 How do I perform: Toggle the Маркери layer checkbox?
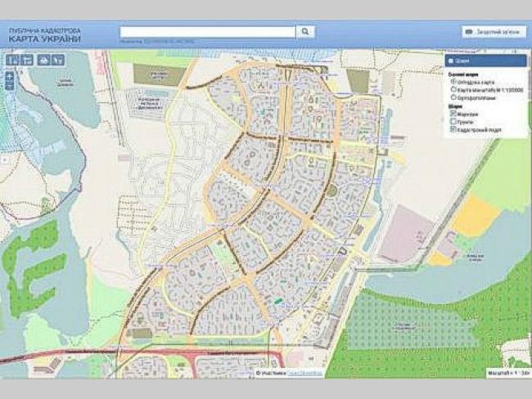tap(454, 114)
